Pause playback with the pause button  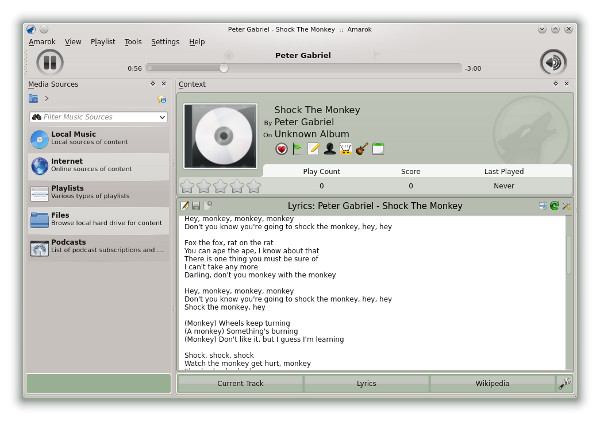point(50,62)
